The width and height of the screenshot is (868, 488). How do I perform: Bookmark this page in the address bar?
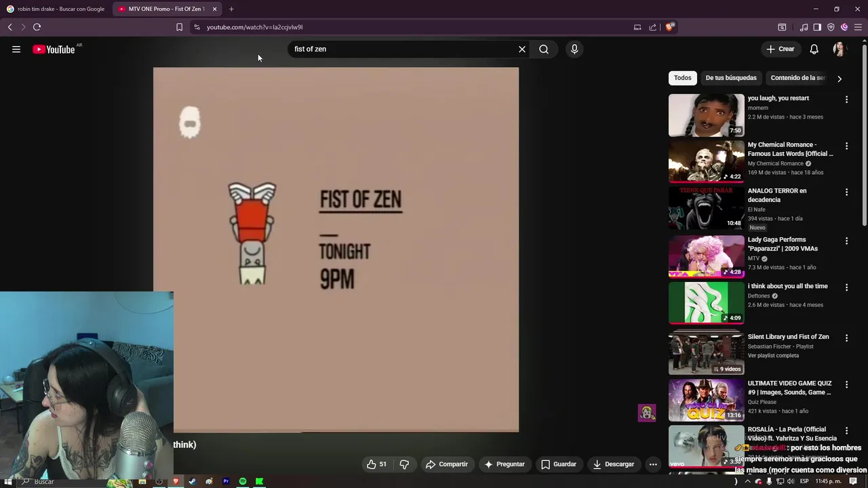(179, 27)
